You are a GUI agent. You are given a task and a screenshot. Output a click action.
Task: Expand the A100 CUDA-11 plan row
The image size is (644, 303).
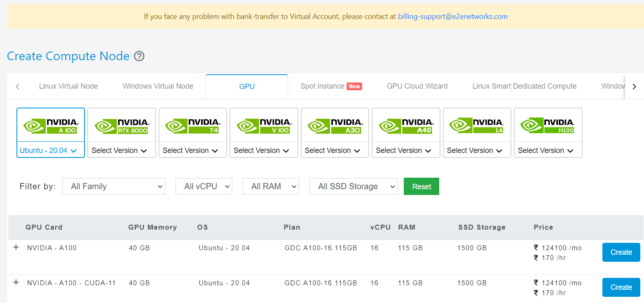(16, 282)
